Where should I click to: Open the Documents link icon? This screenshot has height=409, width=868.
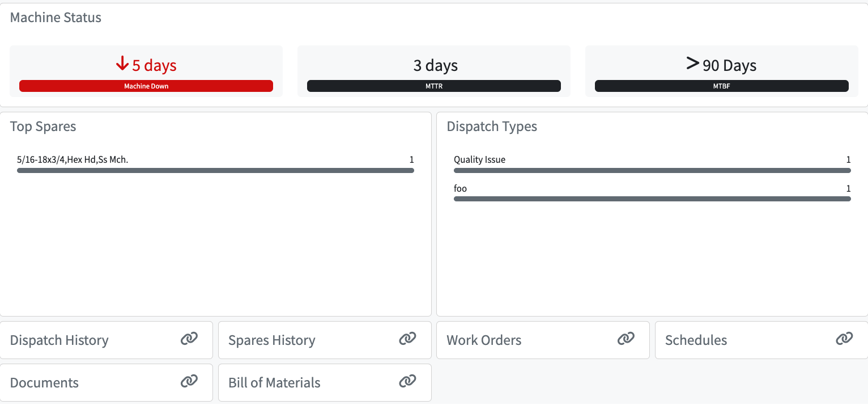(x=189, y=381)
